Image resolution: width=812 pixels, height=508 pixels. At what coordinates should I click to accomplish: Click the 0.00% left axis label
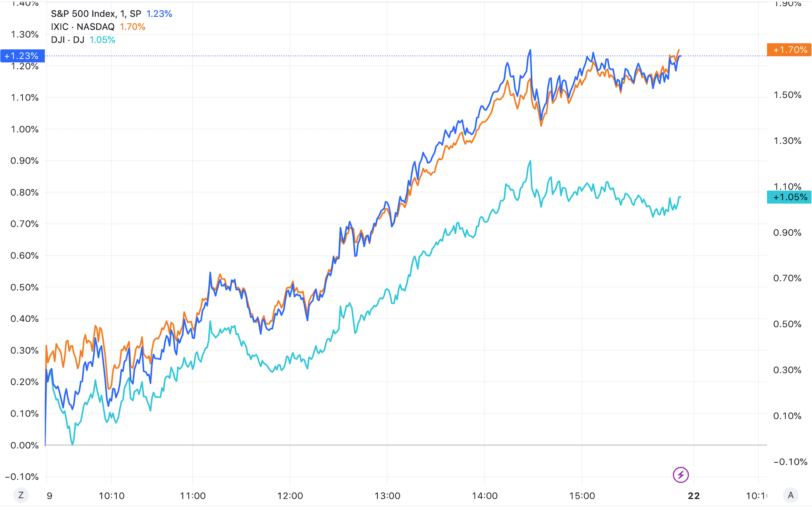(25, 445)
